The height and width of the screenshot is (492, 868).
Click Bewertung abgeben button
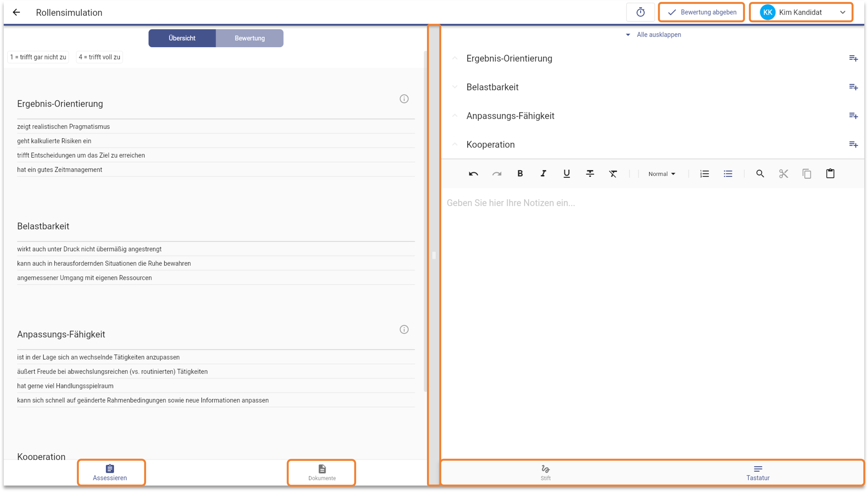point(701,13)
